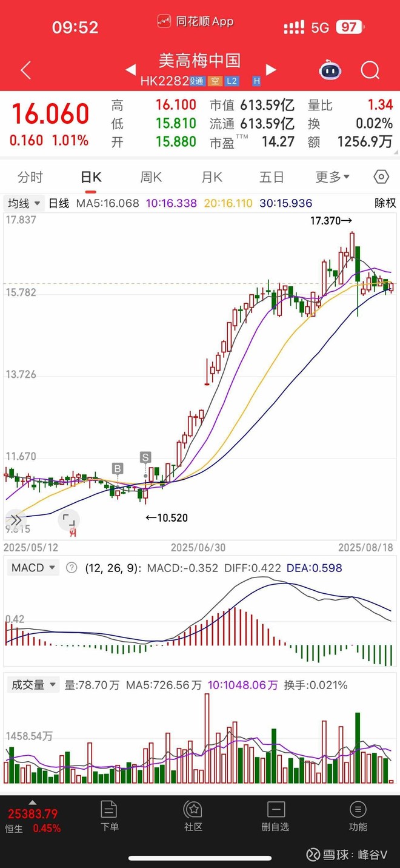Tap the 恒生 index 25383.79
This screenshot has height=868, width=400.
[x=33, y=814]
